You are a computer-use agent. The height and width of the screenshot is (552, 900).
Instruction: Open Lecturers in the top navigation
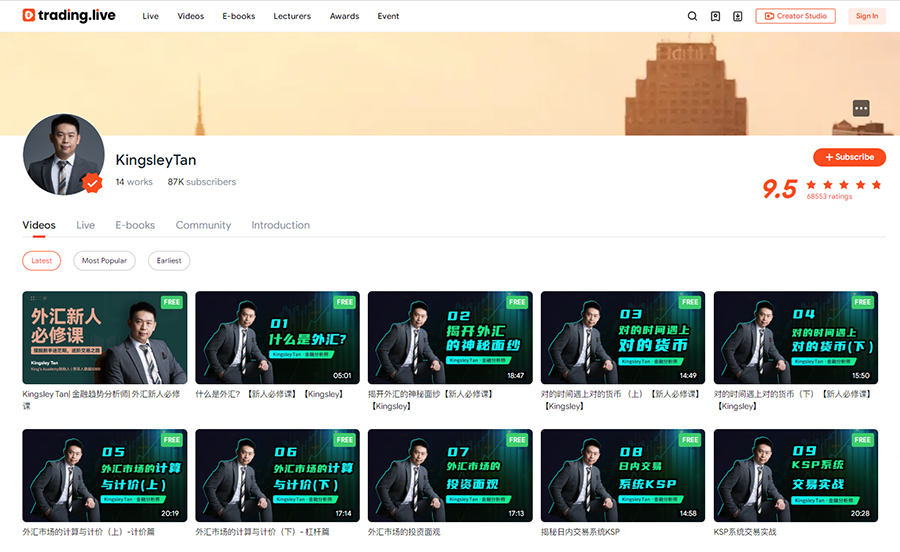292,16
